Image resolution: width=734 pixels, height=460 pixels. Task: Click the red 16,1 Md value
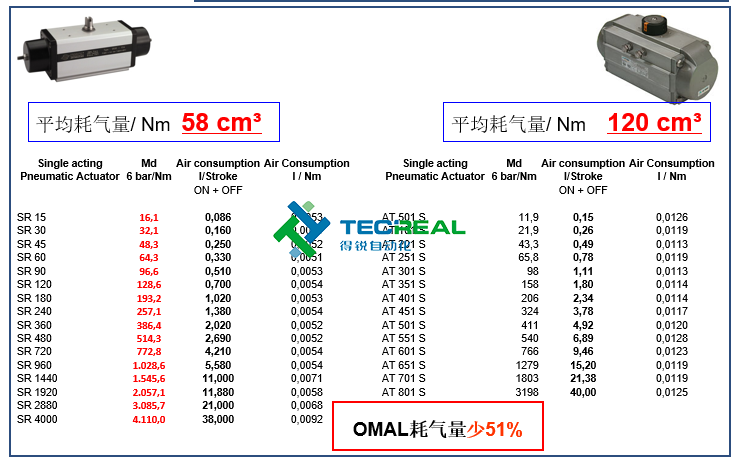pos(149,217)
